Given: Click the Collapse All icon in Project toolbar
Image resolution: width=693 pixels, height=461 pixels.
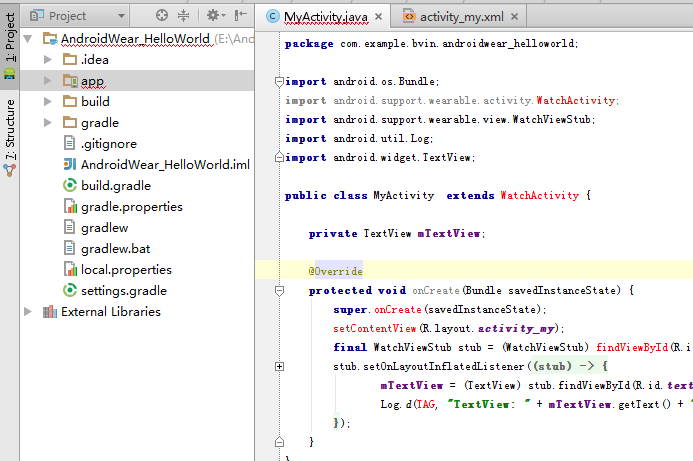Looking at the screenshot, I should (183, 15).
